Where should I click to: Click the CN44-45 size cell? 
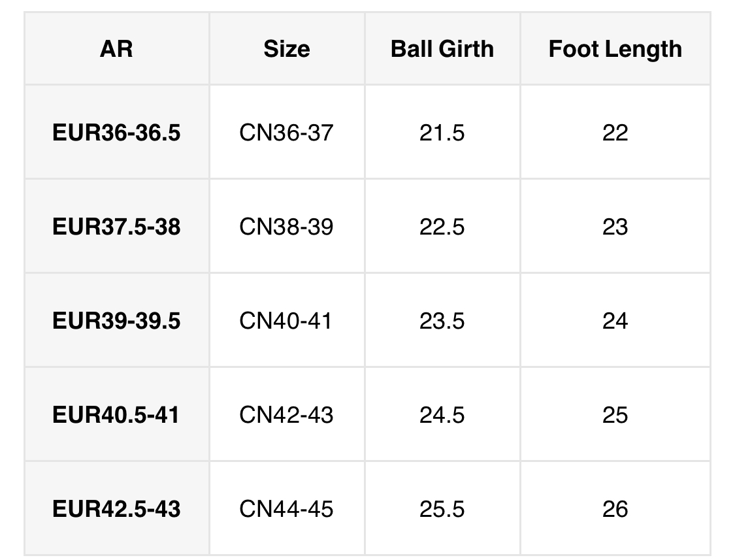[286, 509]
